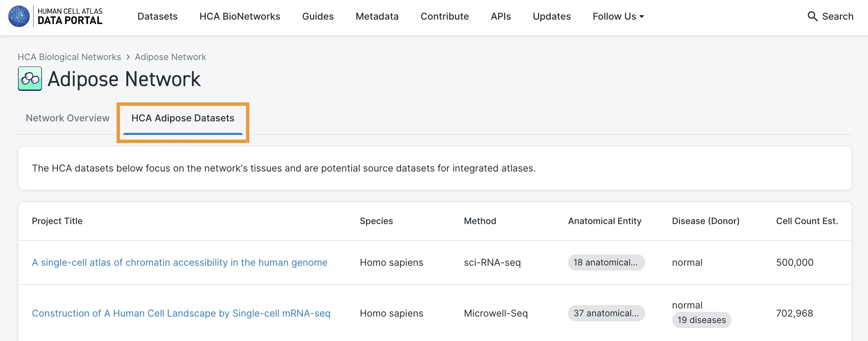Expand the 37 anatomical entities chip
This screenshot has width=868, height=341.
[x=606, y=313]
